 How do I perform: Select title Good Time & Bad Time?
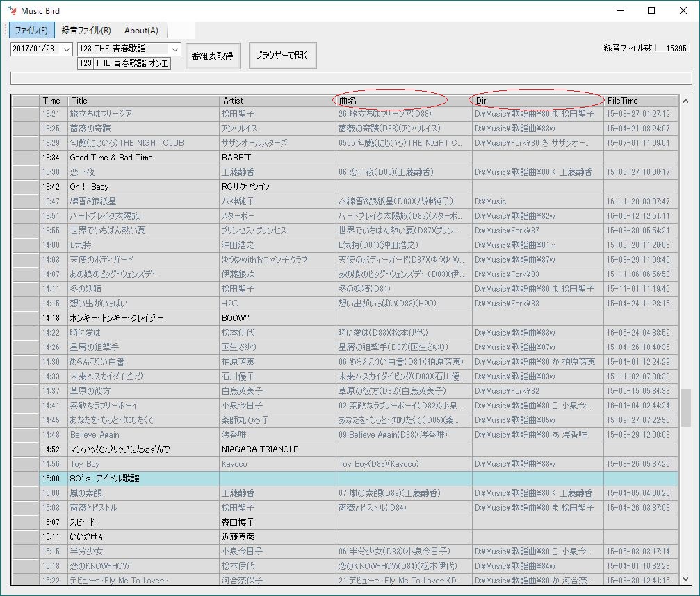(x=111, y=158)
